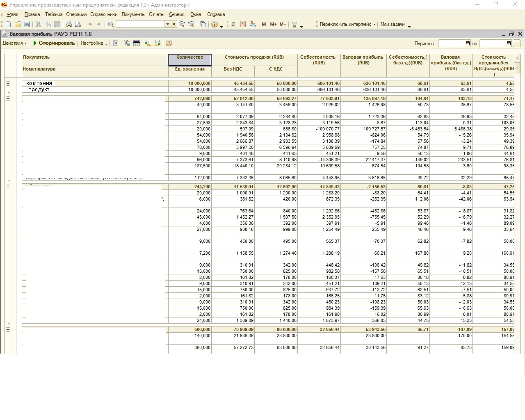
Task: Open the calendar icon in the toolbar
Action: coord(243,24)
